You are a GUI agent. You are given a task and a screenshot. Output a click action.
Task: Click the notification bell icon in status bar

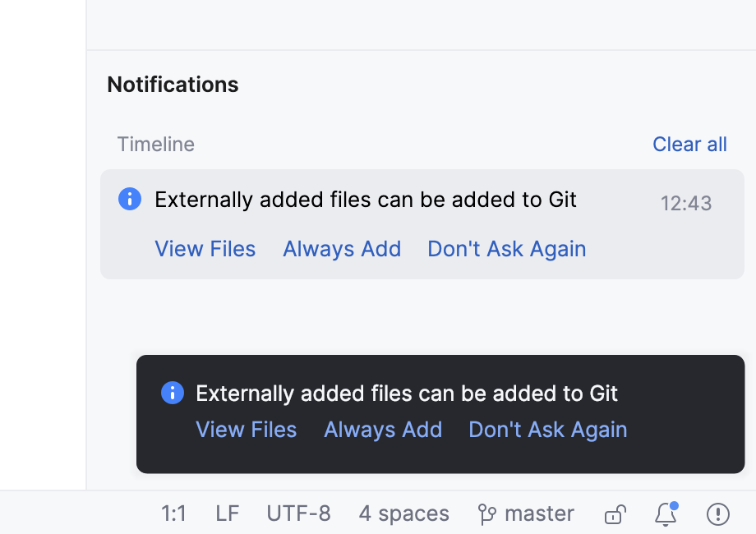[x=666, y=513]
